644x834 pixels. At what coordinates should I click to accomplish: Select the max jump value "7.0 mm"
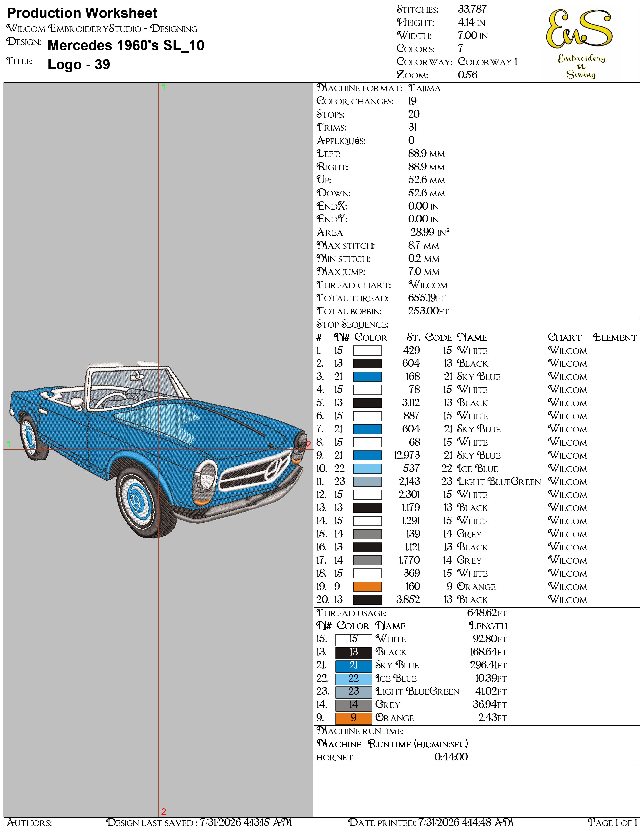(424, 271)
